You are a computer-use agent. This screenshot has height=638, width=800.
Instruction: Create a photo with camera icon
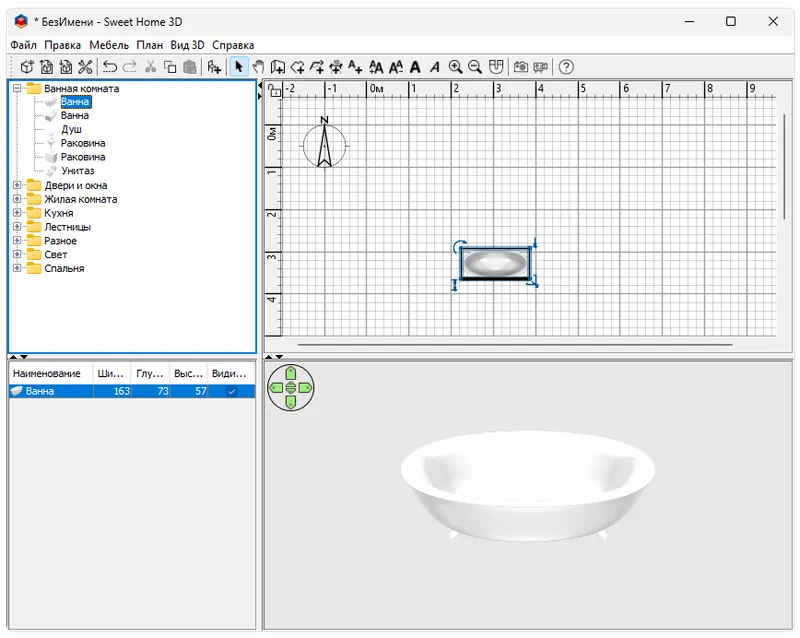click(x=521, y=67)
